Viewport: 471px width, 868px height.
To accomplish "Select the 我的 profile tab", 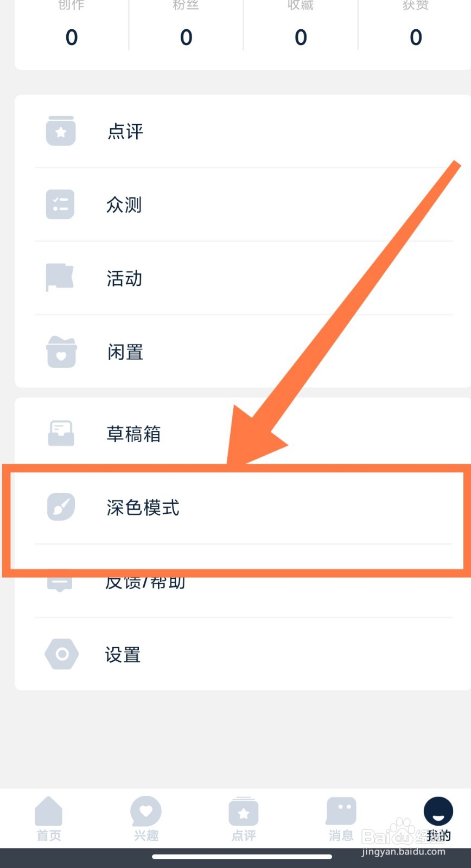I will [438, 819].
